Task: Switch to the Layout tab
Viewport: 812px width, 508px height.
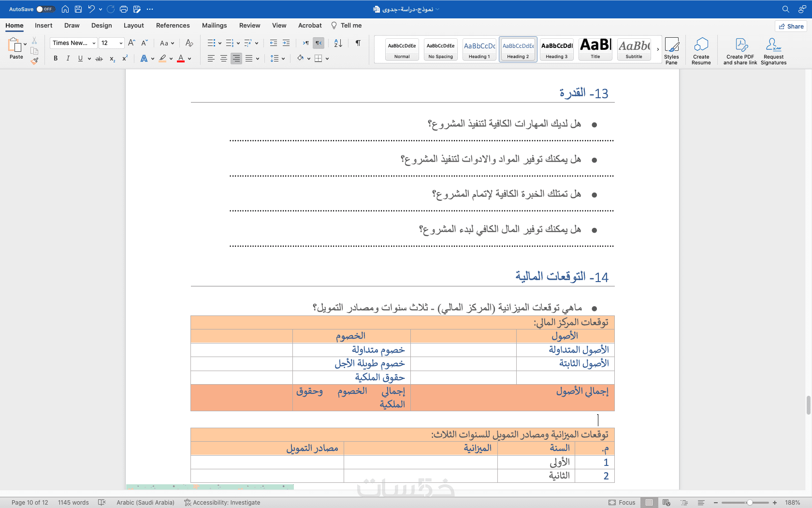Action: pyautogui.click(x=134, y=26)
